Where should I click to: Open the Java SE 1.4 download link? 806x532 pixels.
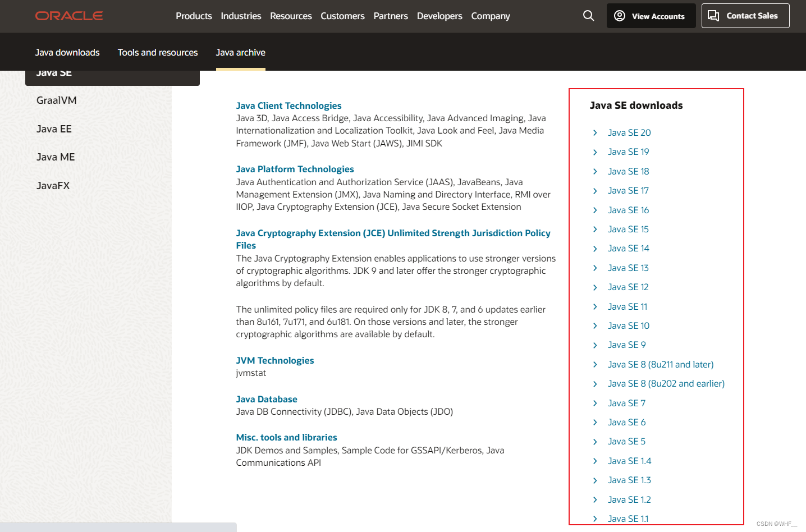tap(629, 461)
